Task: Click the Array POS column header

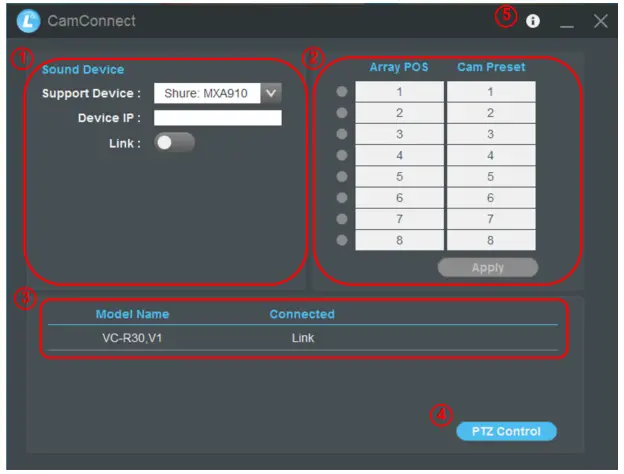Action: click(x=399, y=67)
